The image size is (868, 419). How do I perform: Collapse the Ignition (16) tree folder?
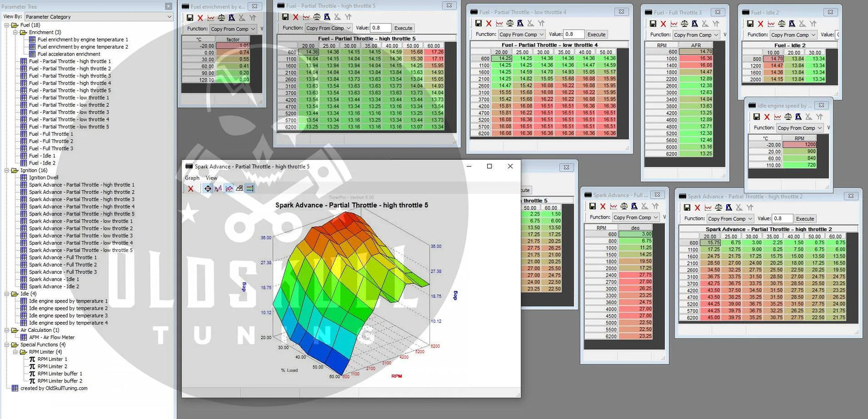point(7,170)
